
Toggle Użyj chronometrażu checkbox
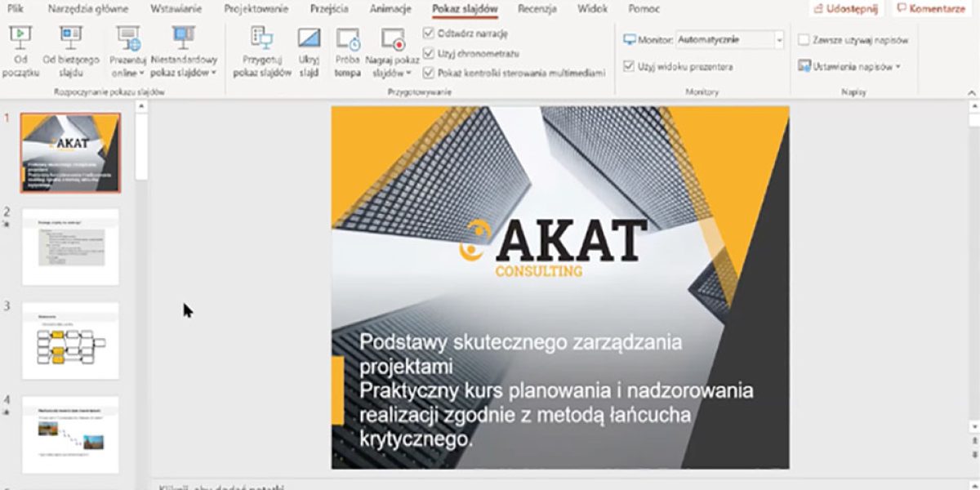pyautogui.click(x=429, y=53)
